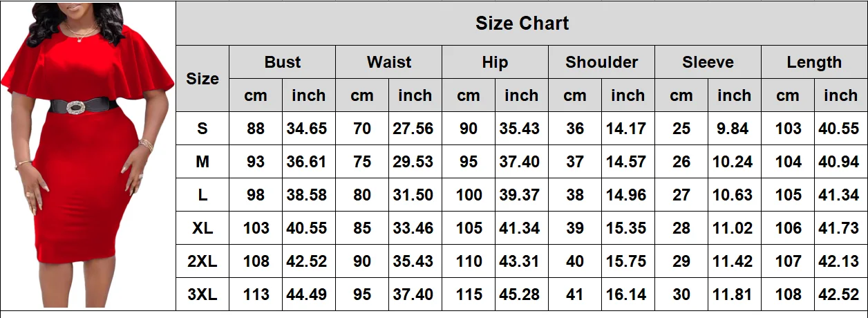The image size is (868, 318).
Task: Select the Bust column header
Action: pos(282,62)
